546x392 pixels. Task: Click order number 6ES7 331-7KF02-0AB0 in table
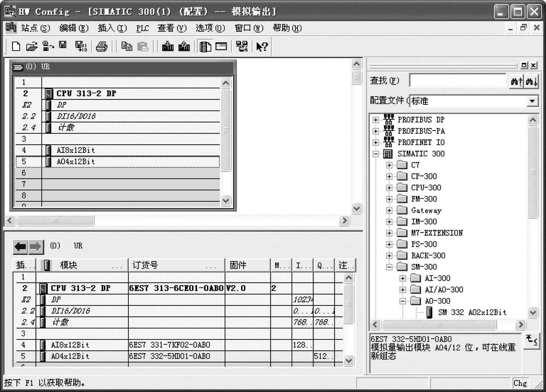click(x=170, y=345)
